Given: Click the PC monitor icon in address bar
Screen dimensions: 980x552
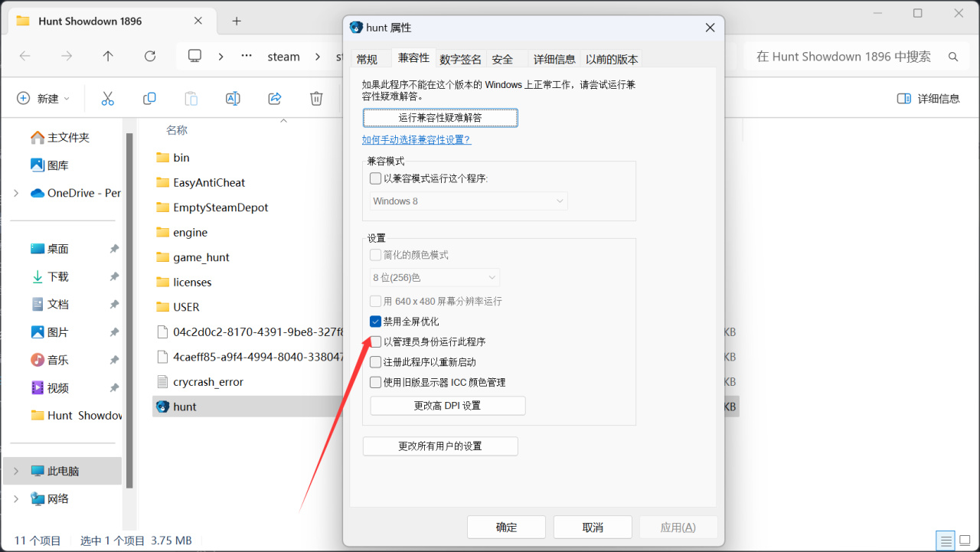Looking at the screenshot, I should click(195, 56).
